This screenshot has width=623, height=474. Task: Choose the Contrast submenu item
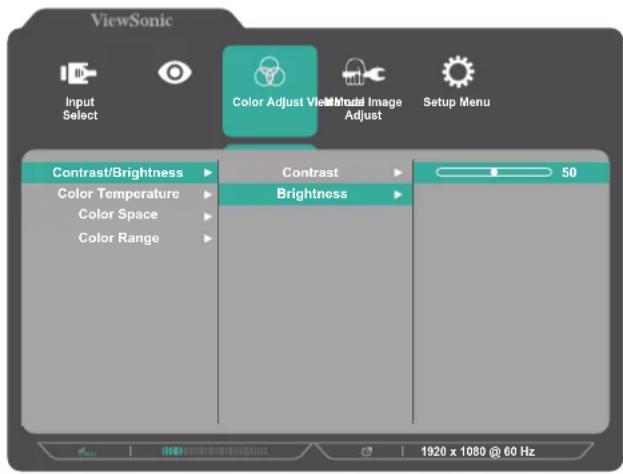coord(315,173)
